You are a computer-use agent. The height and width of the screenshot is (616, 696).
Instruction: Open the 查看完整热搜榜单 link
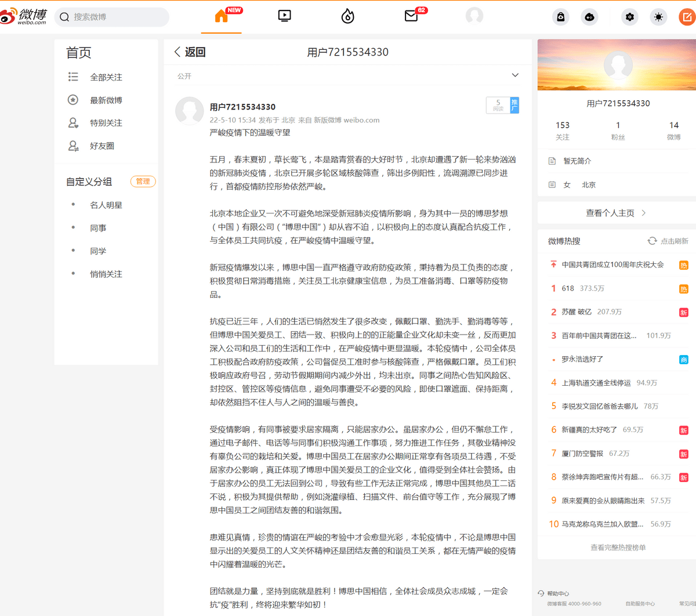618,548
